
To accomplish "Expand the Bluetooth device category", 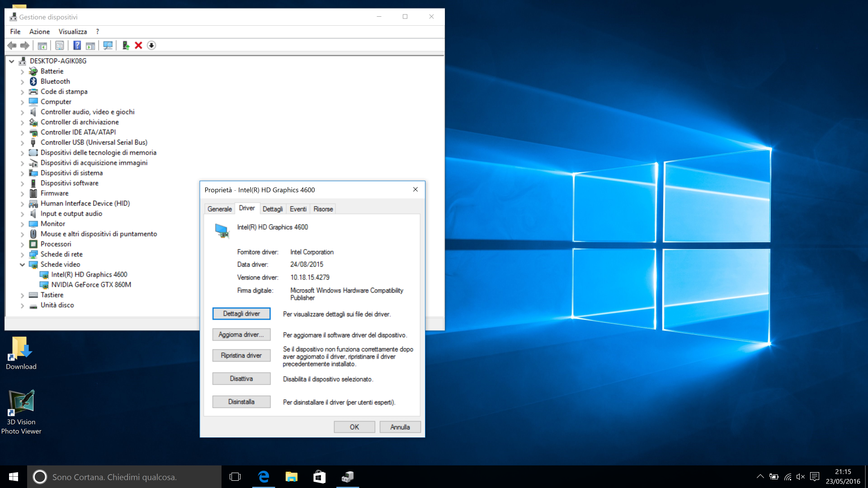I will click(x=22, y=82).
